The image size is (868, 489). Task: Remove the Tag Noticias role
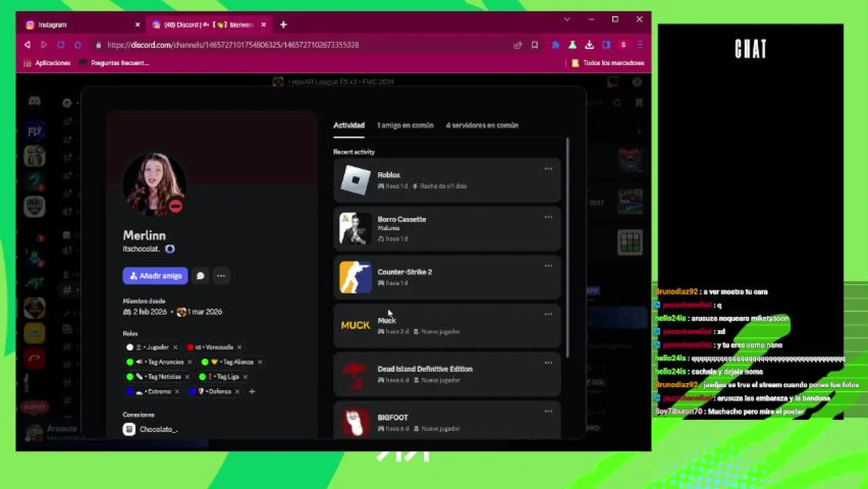pyautogui.click(x=187, y=376)
